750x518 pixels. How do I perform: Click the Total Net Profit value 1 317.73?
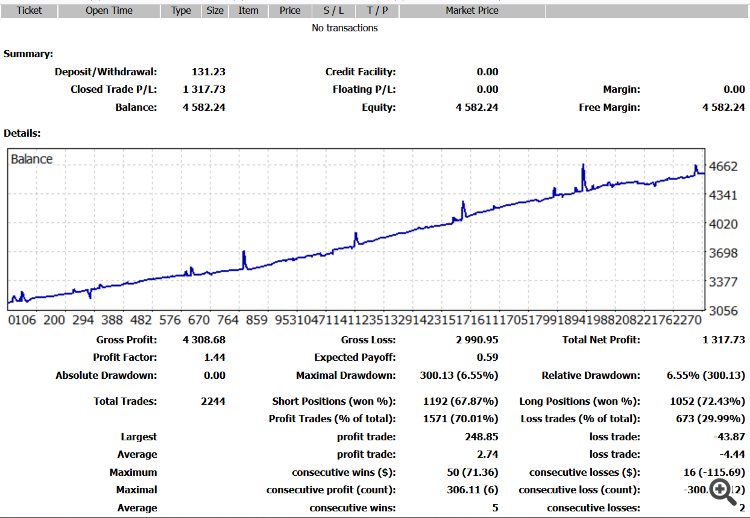724,340
